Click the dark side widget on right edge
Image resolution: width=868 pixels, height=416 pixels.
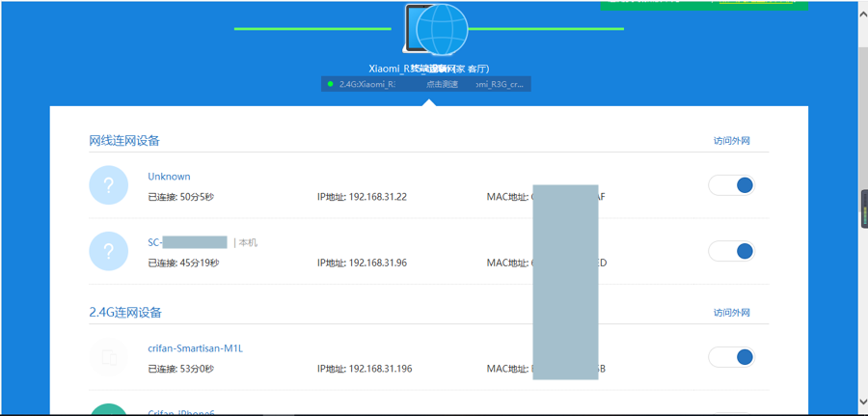(864, 208)
